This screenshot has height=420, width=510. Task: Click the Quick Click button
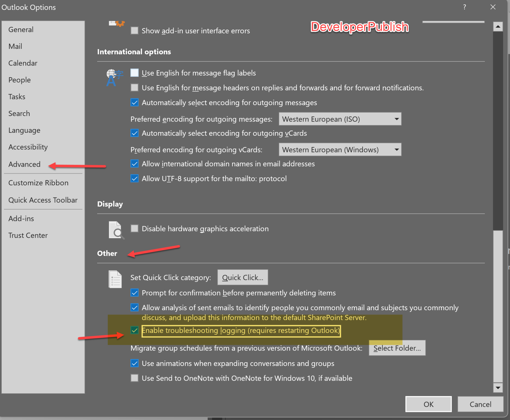[x=242, y=277]
